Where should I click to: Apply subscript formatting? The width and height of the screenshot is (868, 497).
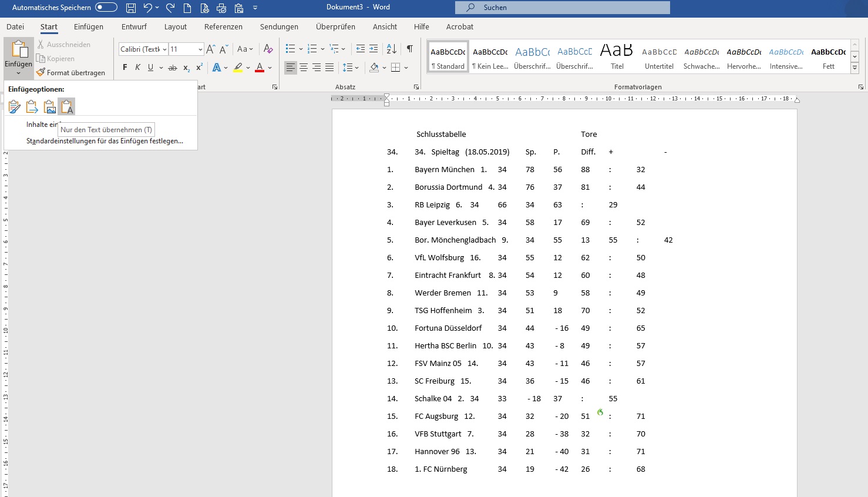(x=186, y=68)
